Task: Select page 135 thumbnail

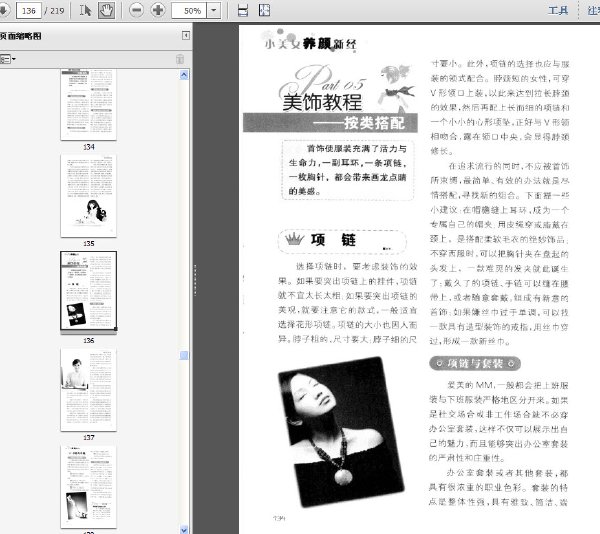Action: [x=88, y=195]
